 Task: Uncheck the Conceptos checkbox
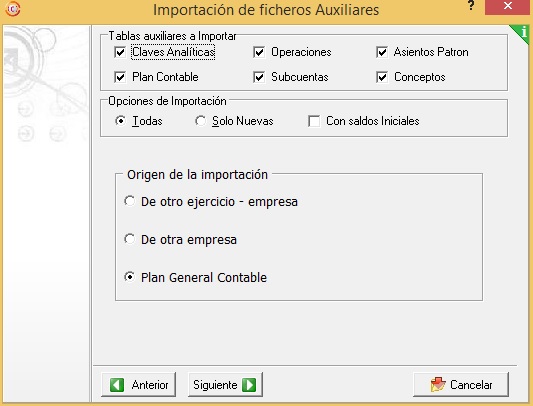click(x=382, y=77)
